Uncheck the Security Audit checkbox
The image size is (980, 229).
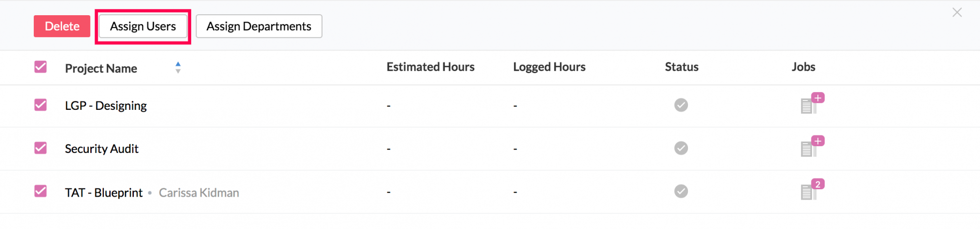(x=41, y=148)
